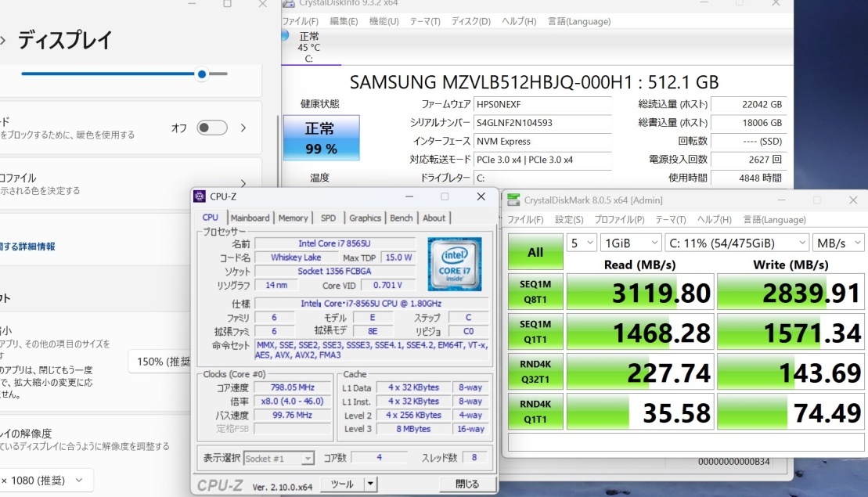Click the serial number field S4GLNF2N104593
The image size is (868, 497).
tap(542, 122)
